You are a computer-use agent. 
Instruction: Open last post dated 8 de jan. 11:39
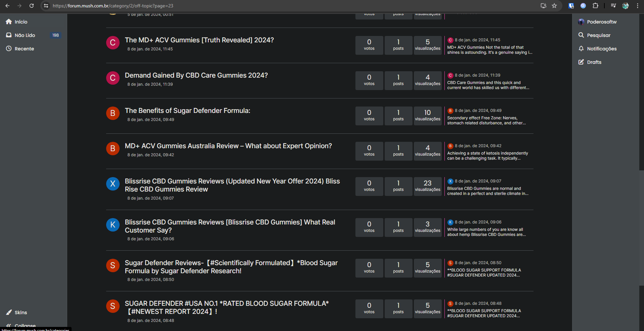point(477,75)
